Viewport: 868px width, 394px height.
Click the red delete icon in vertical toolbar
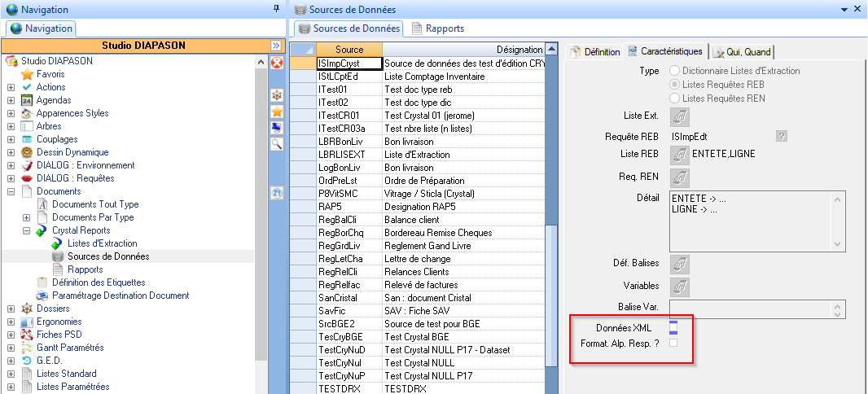(x=277, y=63)
